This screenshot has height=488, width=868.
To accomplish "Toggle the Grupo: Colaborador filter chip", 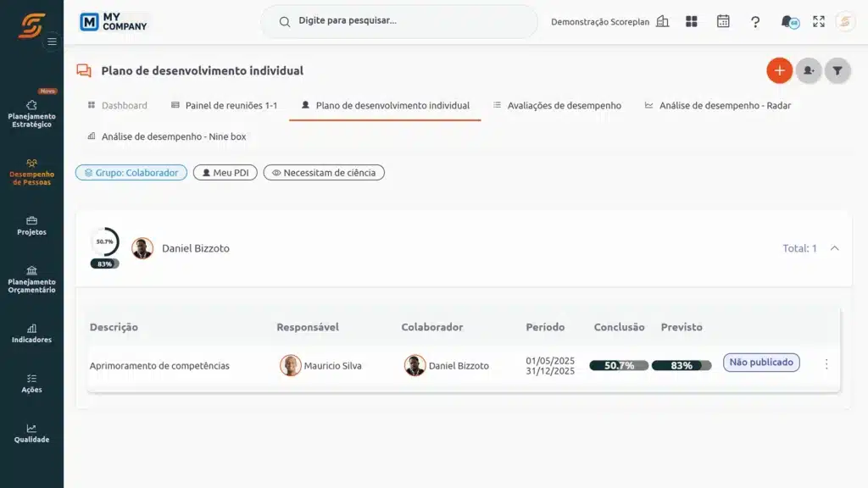I will [x=131, y=172].
